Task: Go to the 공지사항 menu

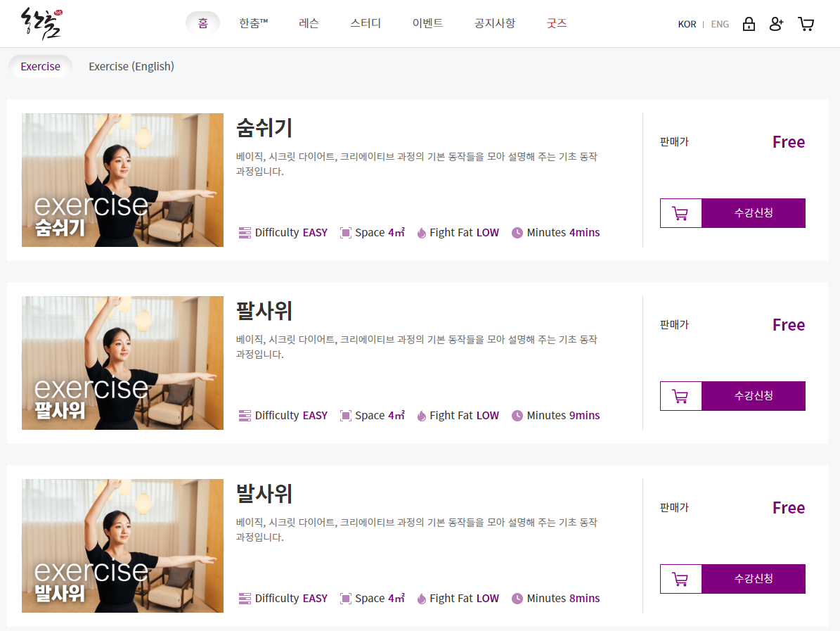Action: 494,23
